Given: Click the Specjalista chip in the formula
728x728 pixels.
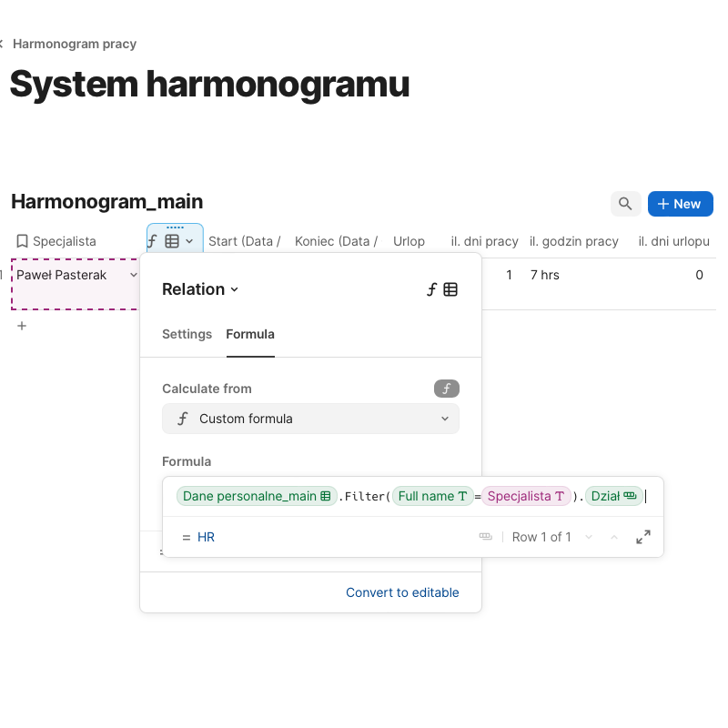Looking at the screenshot, I should 525,496.
